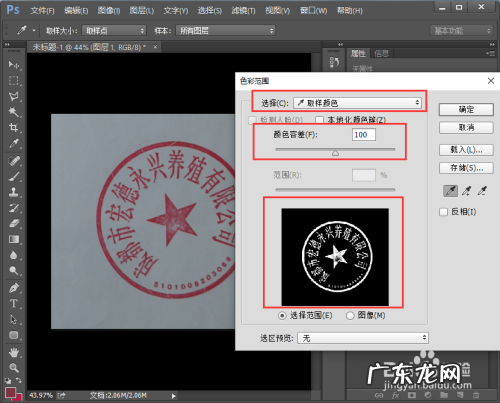The height and width of the screenshot is (403, 500).
Task: Toggle 本地化颜色簇(Z) checkbox
Action: tap(319, 120)
